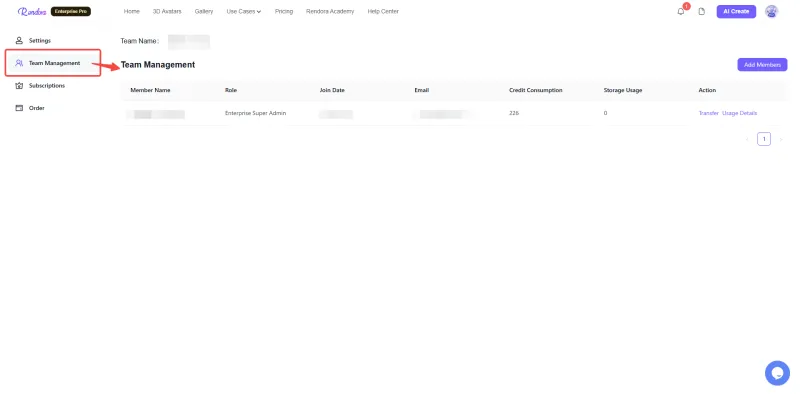Click the Enterprise Pro badge
Image resolution: width=800 pixels, height=394 pixels.
click(71, 11)
